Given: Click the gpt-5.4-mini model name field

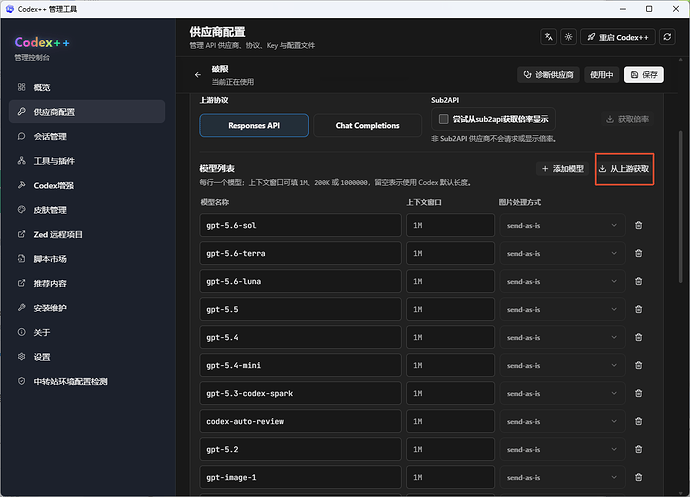Looking at the screenshot, I should [301, 365].
